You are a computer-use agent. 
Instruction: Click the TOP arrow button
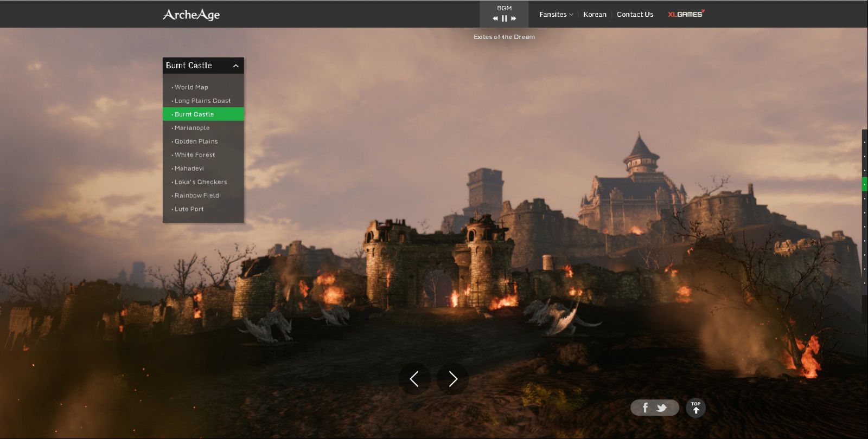click(x=696, y=408)
